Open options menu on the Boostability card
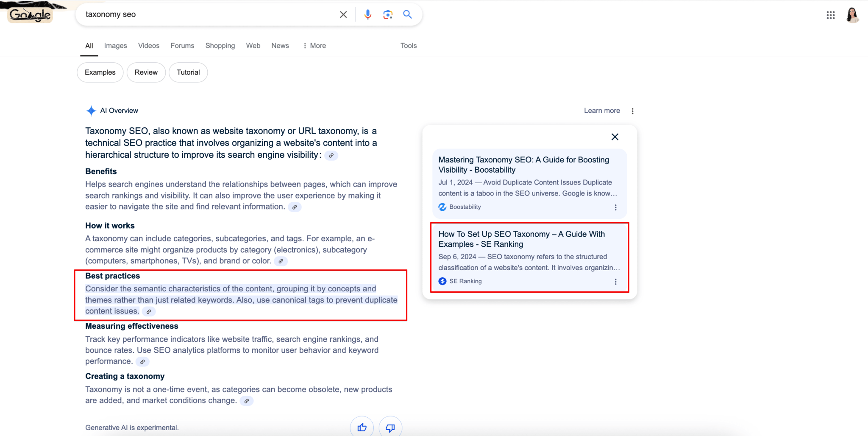This screenshot has height=436, width=868. (615, 207)
